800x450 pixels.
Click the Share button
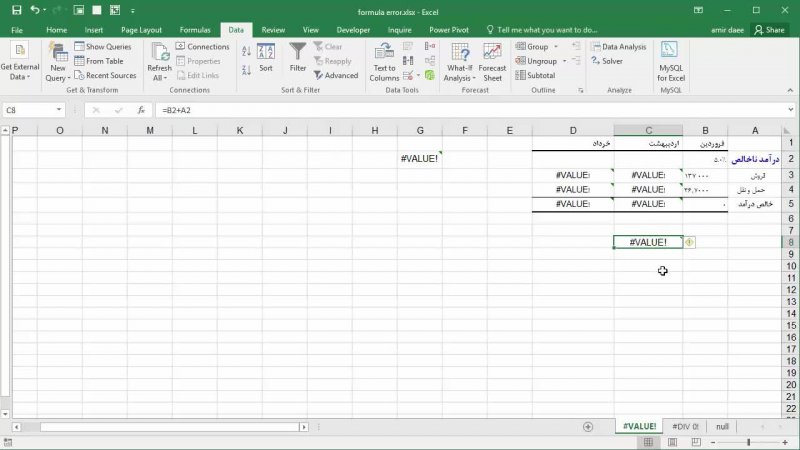(769, 30)
